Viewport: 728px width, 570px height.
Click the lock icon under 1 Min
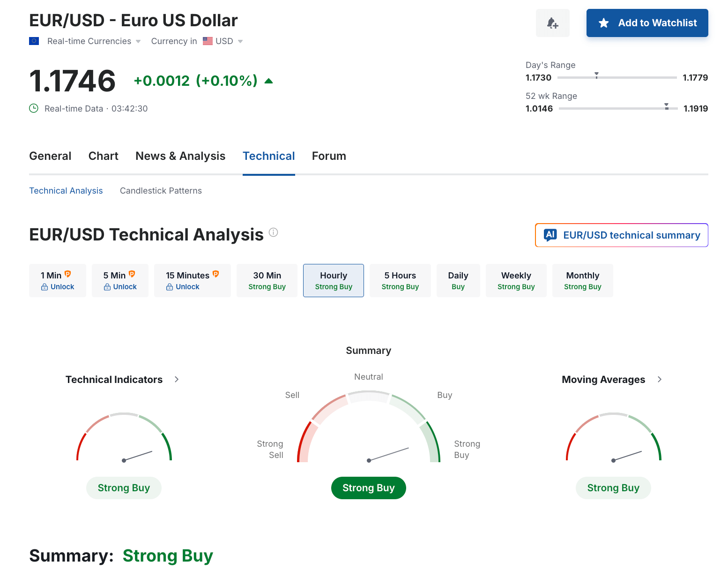point(45,287)
